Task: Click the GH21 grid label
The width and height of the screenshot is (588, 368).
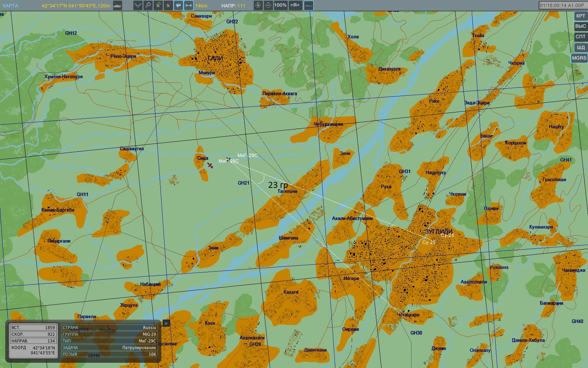Action: point(244,183)
